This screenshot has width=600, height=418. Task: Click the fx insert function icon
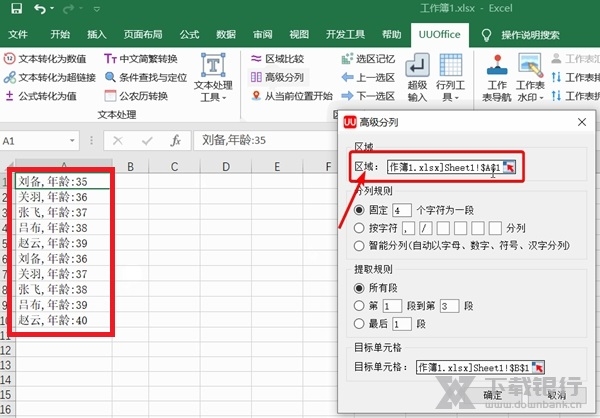175,141
